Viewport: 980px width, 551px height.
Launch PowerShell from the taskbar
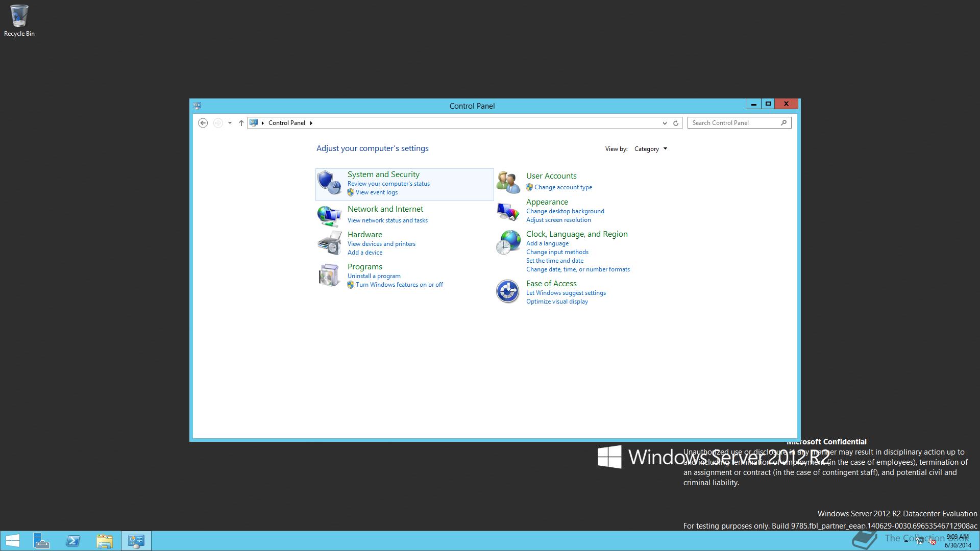(73, 541)
